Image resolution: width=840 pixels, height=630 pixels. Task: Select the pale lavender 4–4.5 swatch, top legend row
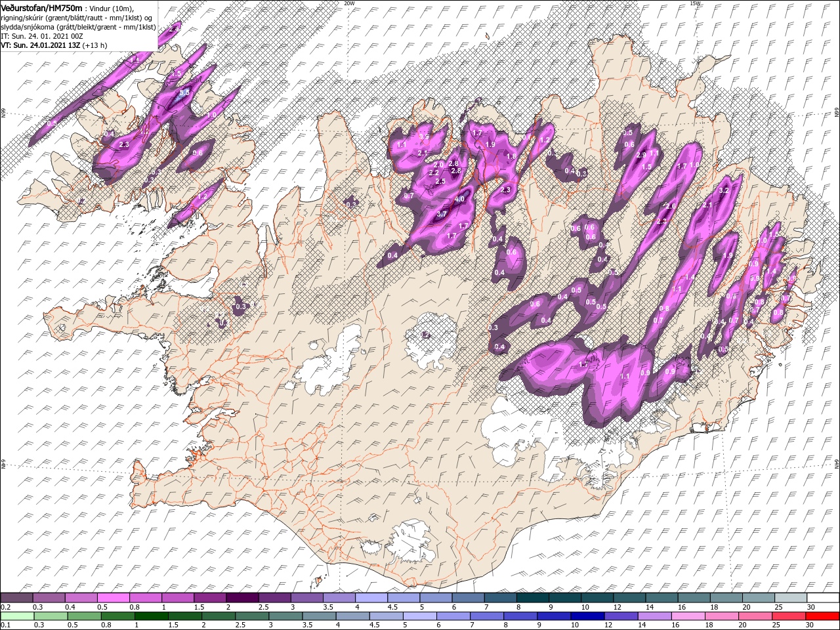[x=371, y=598]
